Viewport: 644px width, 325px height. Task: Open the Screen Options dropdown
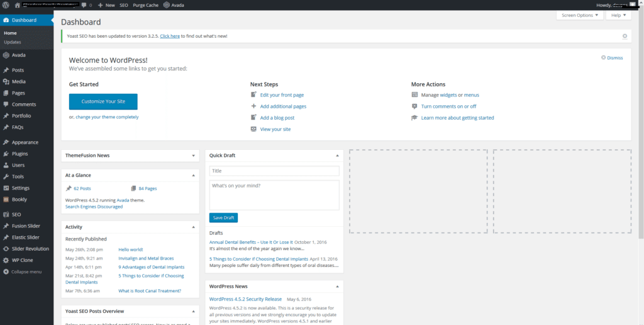(580, 15)
